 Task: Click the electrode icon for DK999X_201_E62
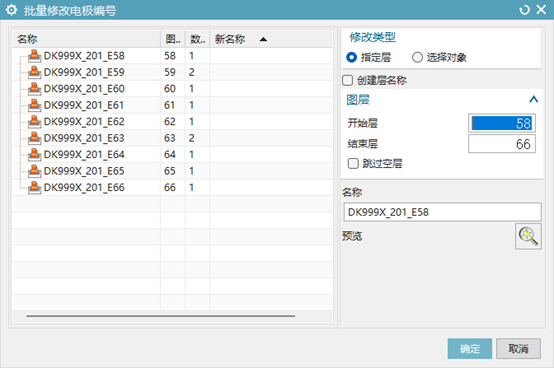click(x=34, y=121)
